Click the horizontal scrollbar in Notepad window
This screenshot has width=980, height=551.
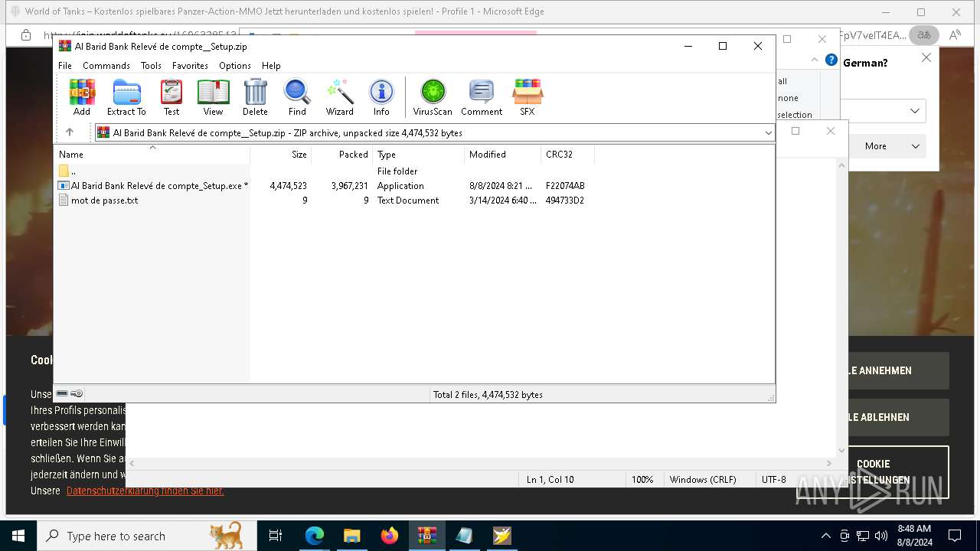click(x=480, y=463)
